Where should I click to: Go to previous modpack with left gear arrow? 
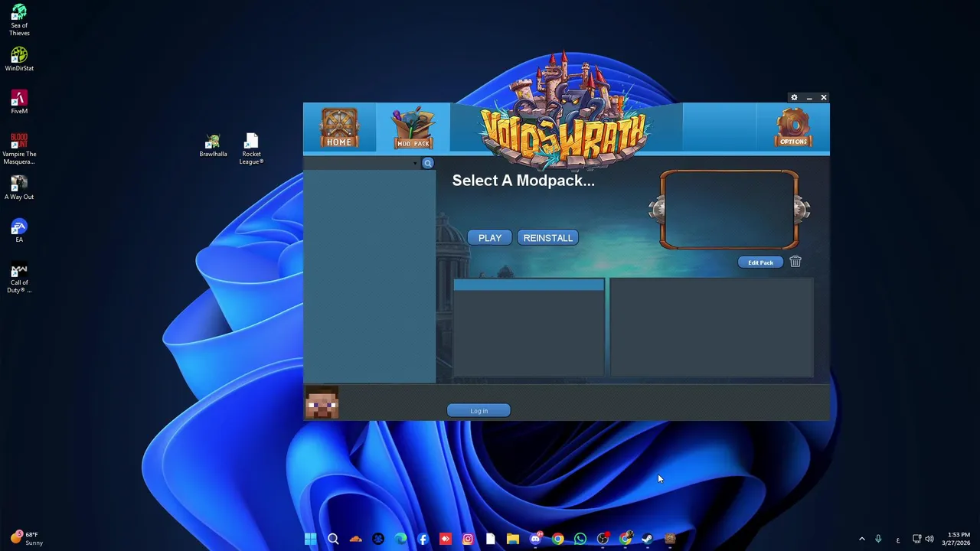tap(656, 210)
